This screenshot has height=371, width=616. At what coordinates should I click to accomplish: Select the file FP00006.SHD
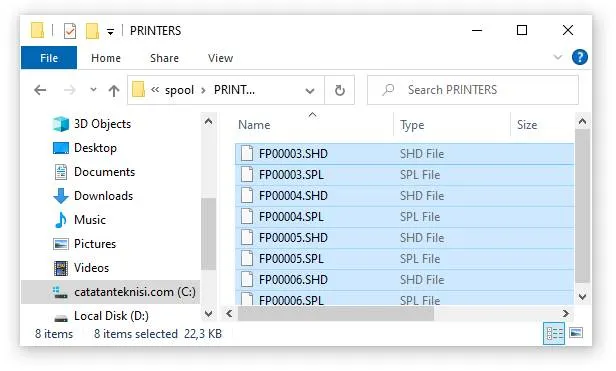click(x=405, y=280)
